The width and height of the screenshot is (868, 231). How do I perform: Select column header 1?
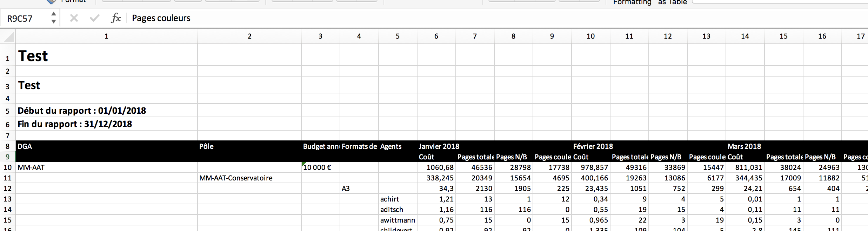[x=107, y=36]
